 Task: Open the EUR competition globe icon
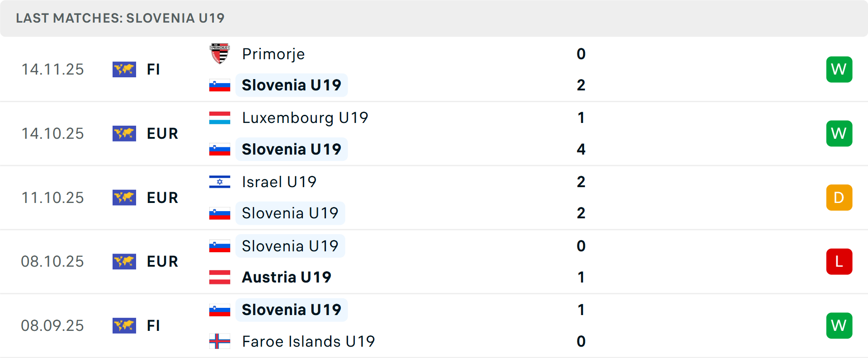point(124,133)
